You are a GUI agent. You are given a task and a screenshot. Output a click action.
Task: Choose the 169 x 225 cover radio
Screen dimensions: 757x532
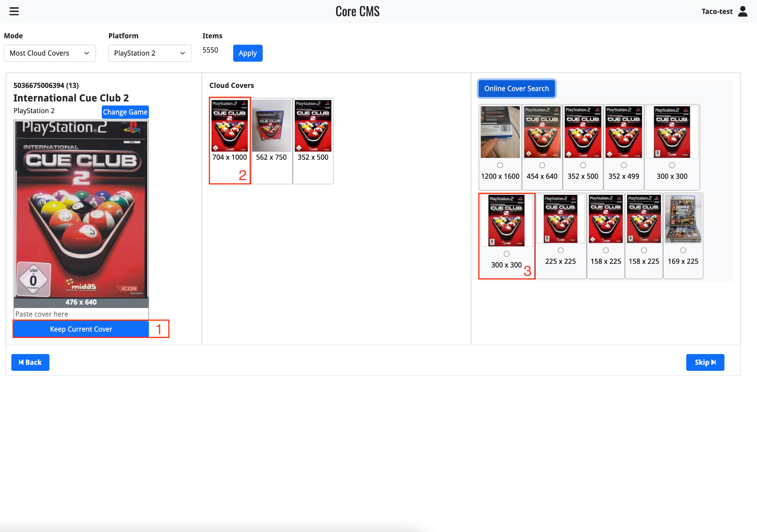pos(683,250)
